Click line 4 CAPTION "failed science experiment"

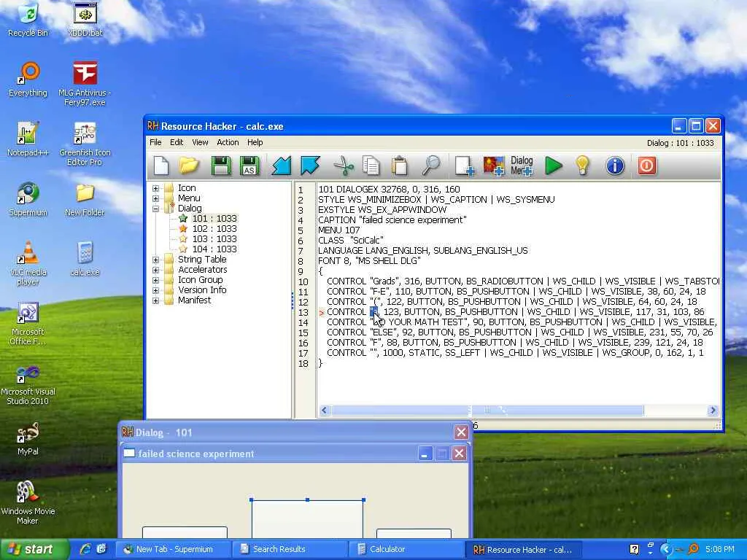[x=392, y=220]
